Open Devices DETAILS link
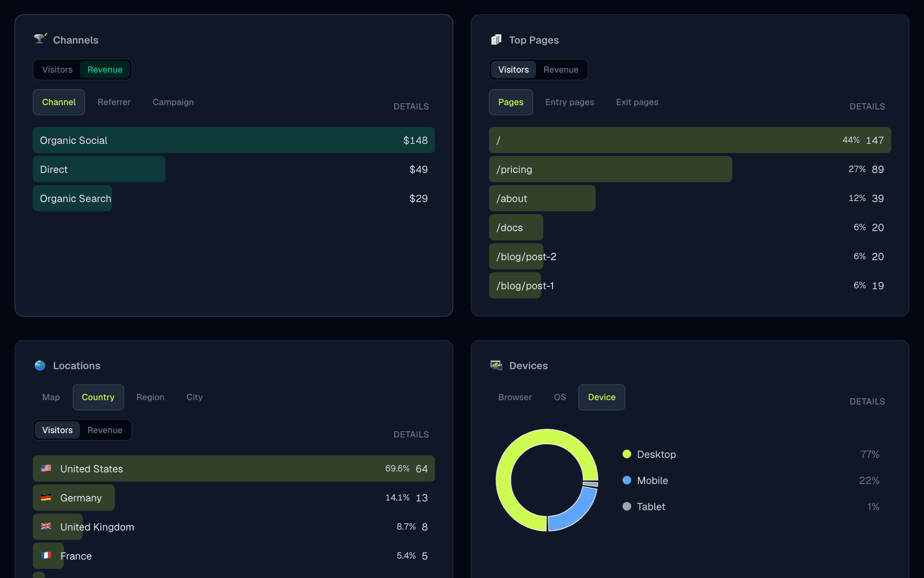924x578 pixels. click(x=867, y=402)
